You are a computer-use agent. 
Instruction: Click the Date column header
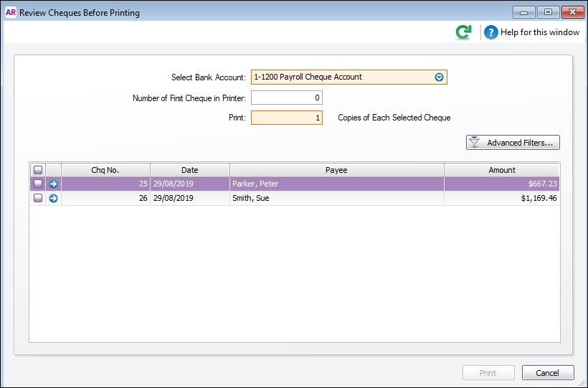click(x=189, y=170)
